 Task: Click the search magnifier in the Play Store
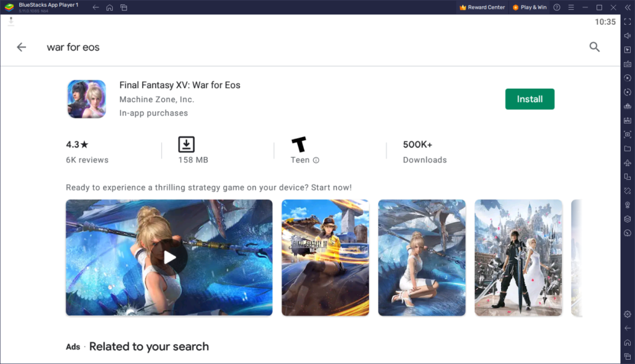[x=594, y=47]
